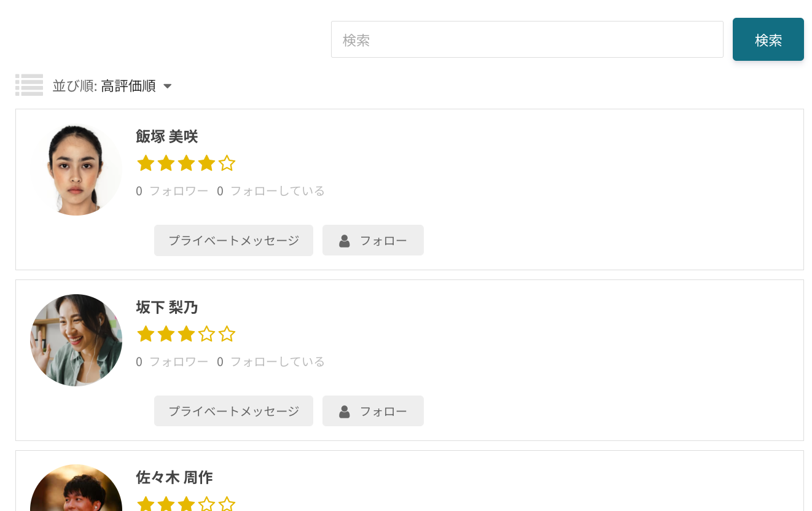Click the 検索 search input field
The width and height of the screenshot is (812, 511).
point(526,40)
